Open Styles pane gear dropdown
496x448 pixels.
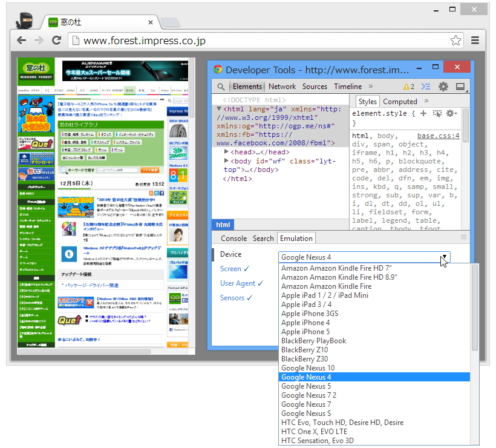point(451,113)
